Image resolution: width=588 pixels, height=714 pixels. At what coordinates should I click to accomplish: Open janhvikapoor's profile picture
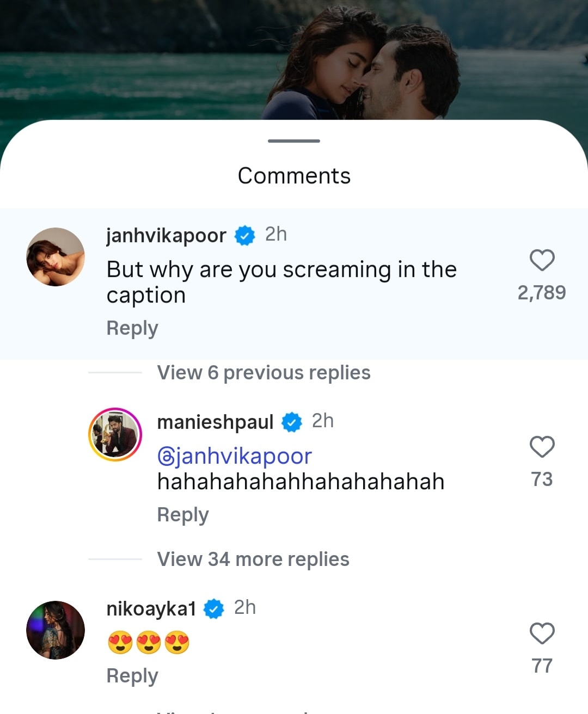coord(56,257)
